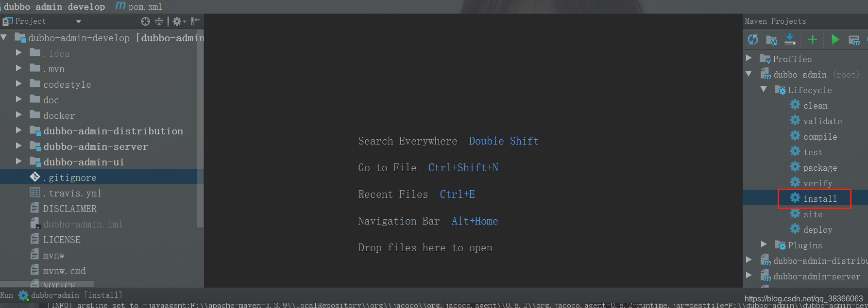The image size is (868, 308).
Task: Expand dubbo-admin-distribution module in Project tree
Action: point(18,130)
